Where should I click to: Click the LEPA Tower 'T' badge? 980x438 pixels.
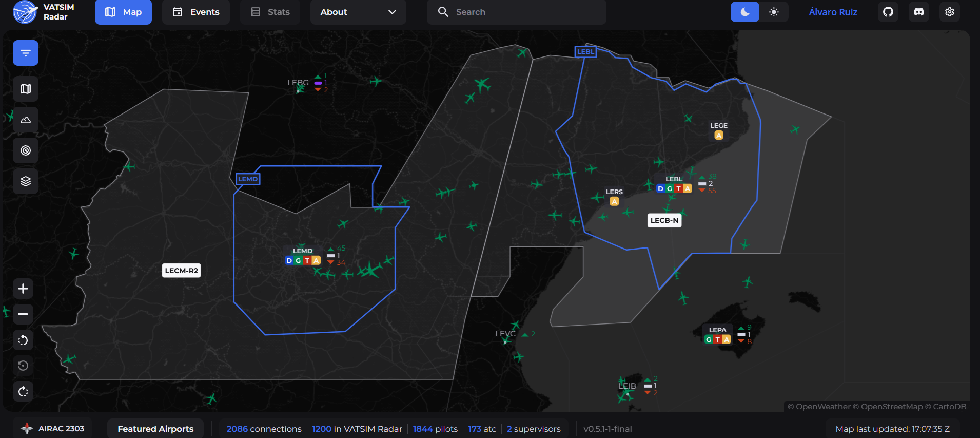point(717,339)
